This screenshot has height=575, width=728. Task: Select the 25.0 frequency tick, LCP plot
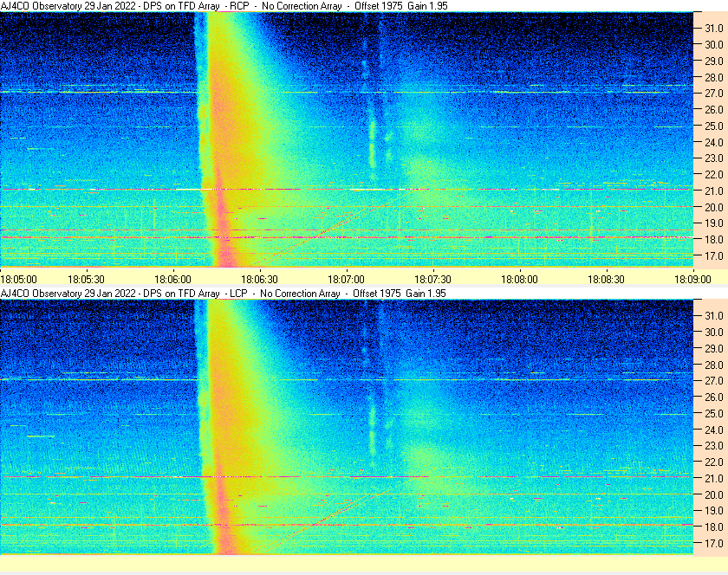714,413
